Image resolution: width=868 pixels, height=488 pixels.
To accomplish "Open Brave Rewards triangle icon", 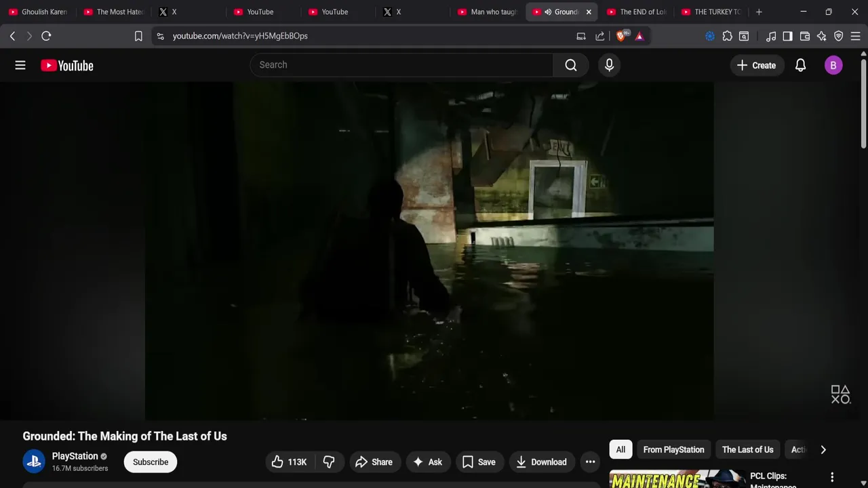I will tap(639, 36).
